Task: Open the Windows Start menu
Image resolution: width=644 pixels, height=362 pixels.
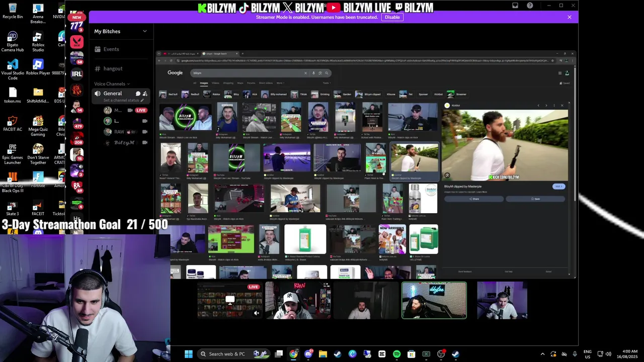Action: (189, 354)
